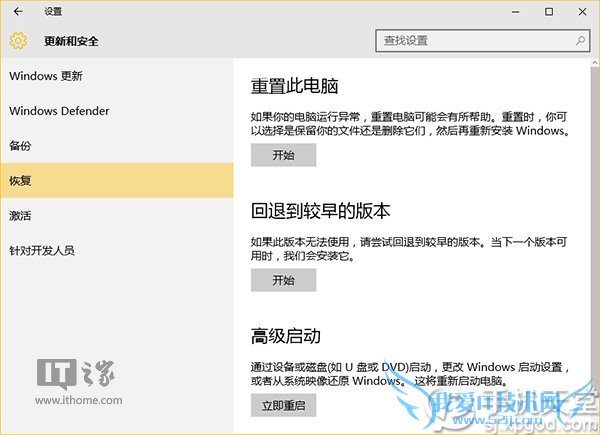Open the 激活 activation section
Image resolution: width=600 pixels, height=435 pixels.
(x=117, y=215)
